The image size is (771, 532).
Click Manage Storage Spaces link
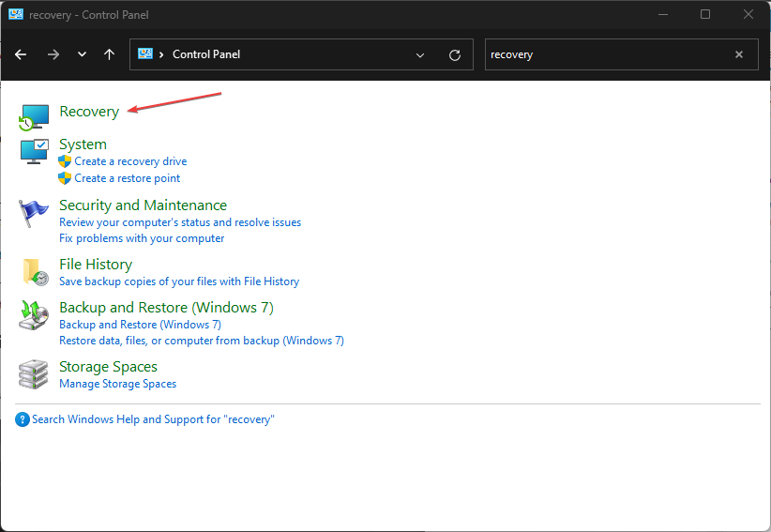pyautogui.click(x=117, y=384)
